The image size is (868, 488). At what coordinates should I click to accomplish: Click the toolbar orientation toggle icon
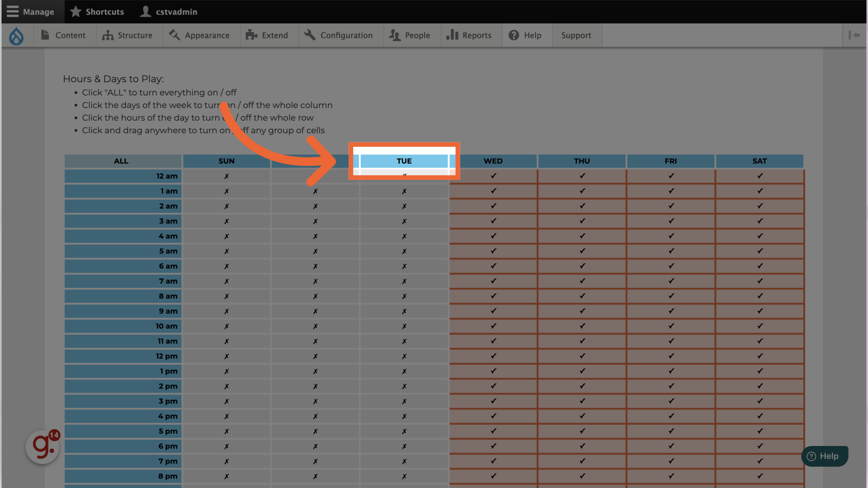tap(854, 35)
